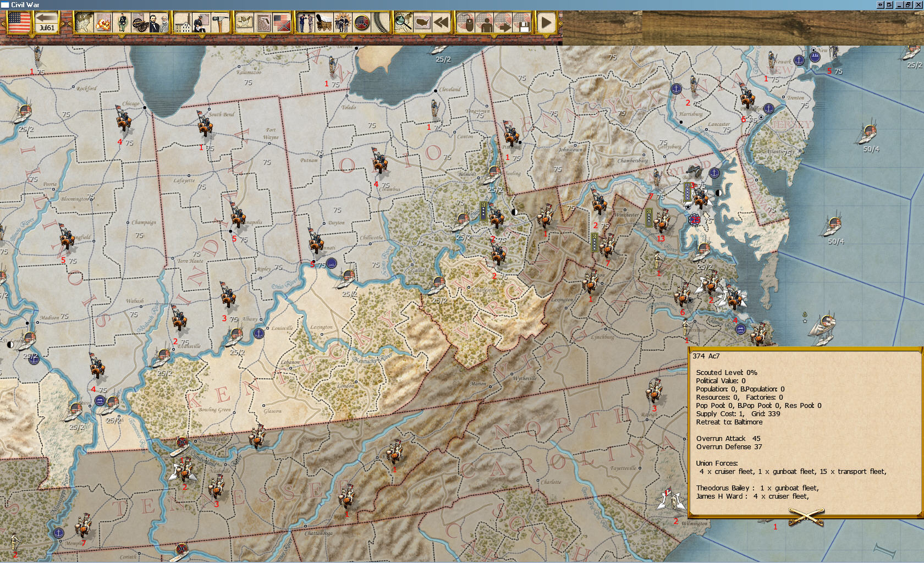Select the Union unit at Pittsburgh
The width and height of the screenshot is (924, 563).
pyautogui.click(x=511, y=134)
